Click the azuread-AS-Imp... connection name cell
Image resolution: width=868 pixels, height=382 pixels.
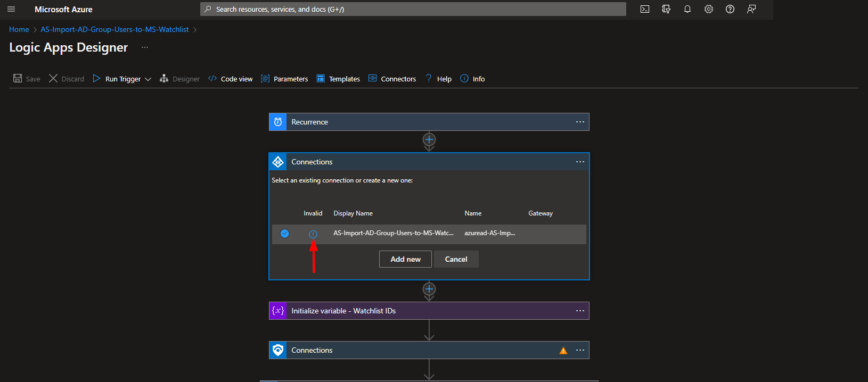490,233
